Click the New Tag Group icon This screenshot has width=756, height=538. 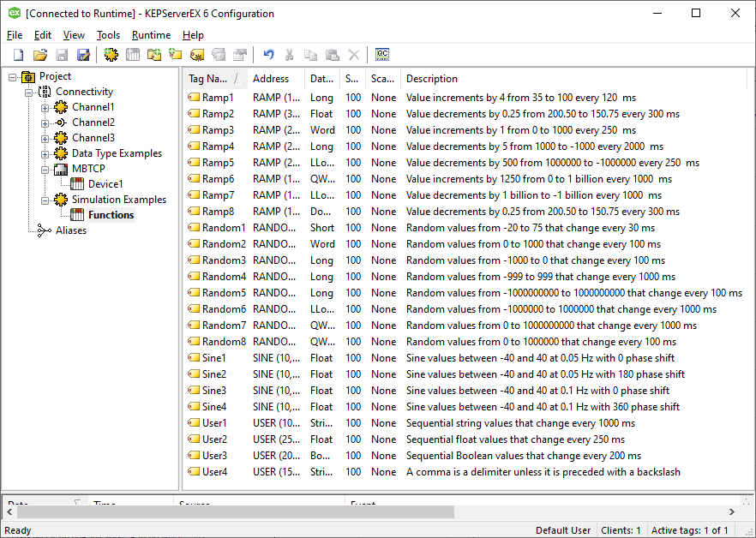pyautogui.click(x=154, y=55)
